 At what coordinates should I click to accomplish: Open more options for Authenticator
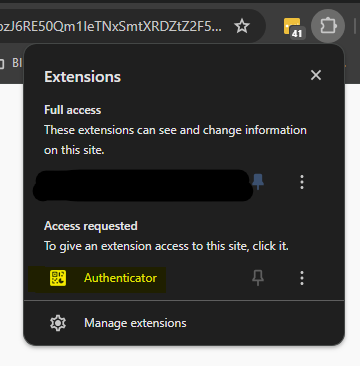click(x=302, y=278)
